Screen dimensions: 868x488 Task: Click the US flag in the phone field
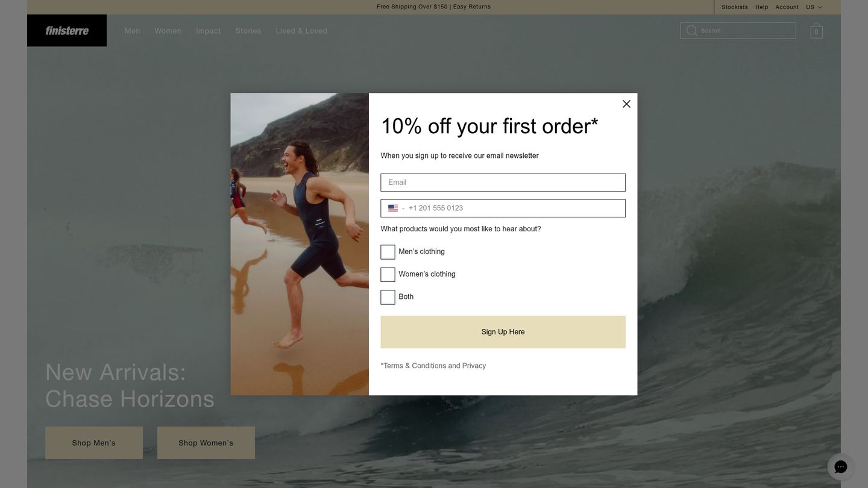click(392, 208)
